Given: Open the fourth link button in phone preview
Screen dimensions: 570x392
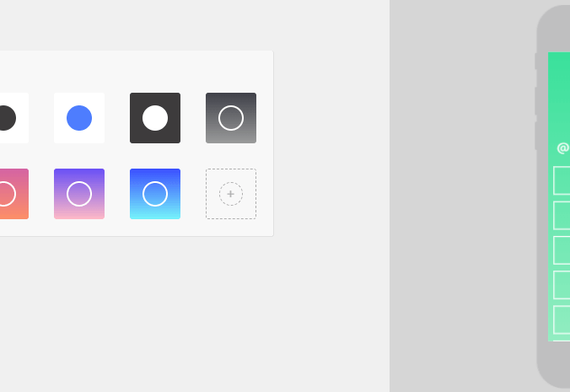Looking at the screenshot, I should click(x=562, y=285).
